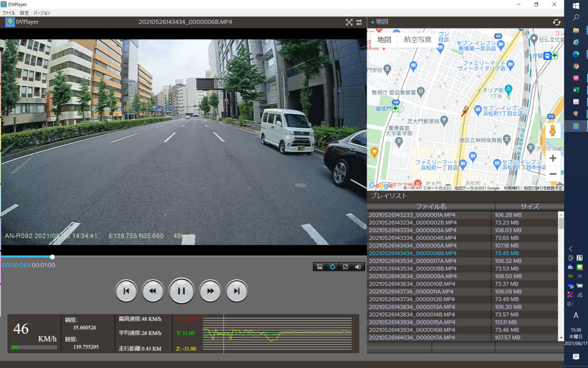Screen dimensions: 588x368
Task: Refresh the map panel
Action: point(557,22)
